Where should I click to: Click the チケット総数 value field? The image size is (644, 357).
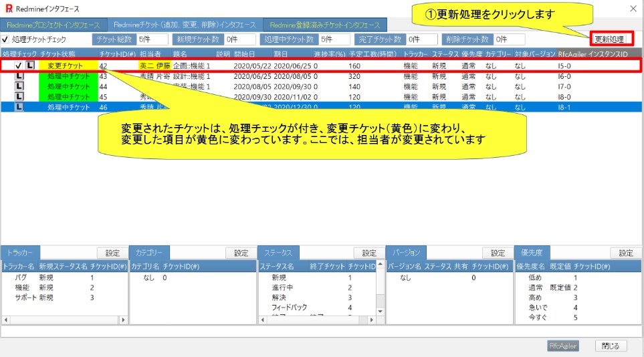(x=152, y=39)
